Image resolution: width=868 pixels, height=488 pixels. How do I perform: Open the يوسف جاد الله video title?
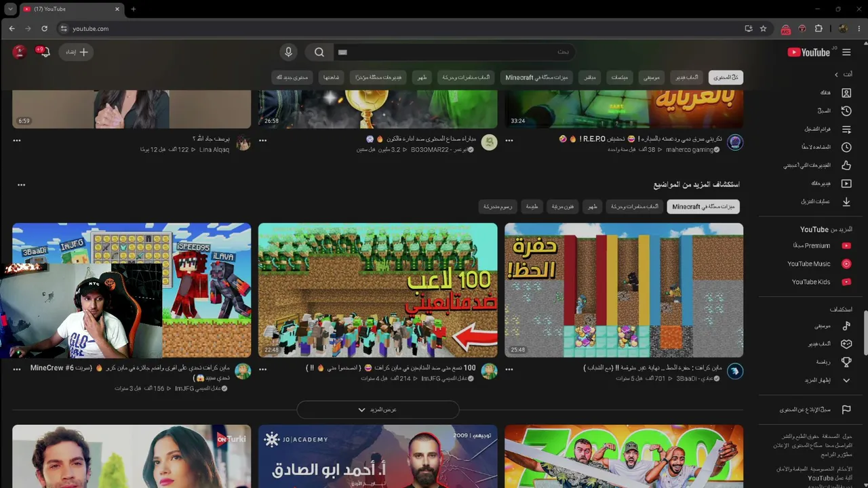pyautogui.click(x=211, y=139)
